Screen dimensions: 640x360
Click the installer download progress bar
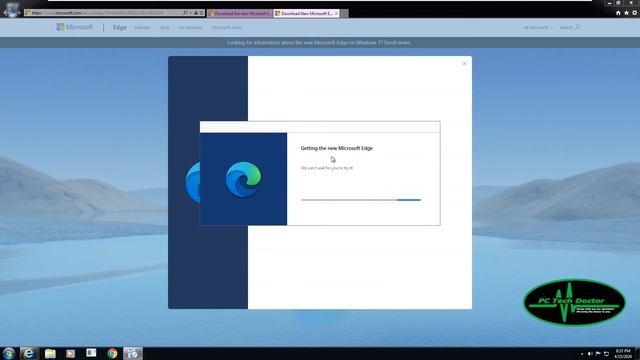360,200
